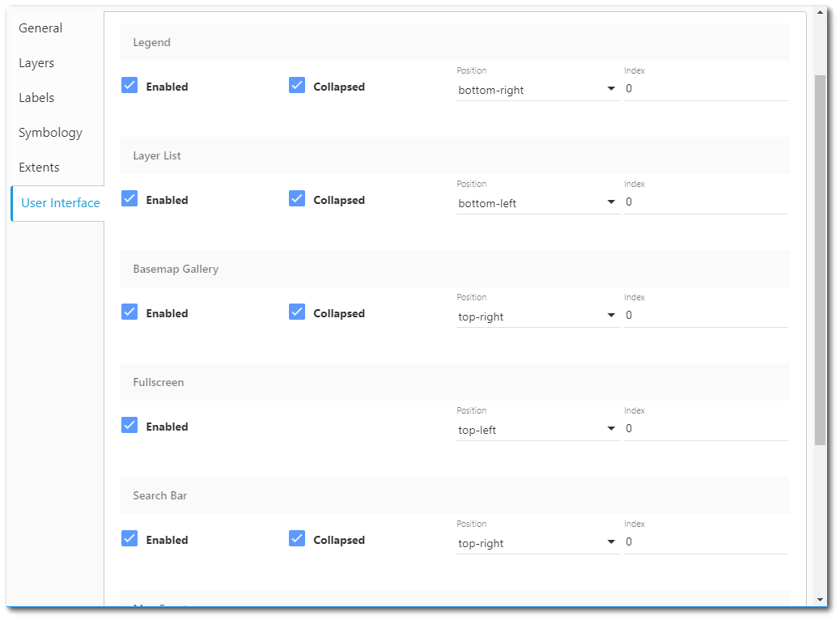Go to the Extents section

(x=39, y=167)
